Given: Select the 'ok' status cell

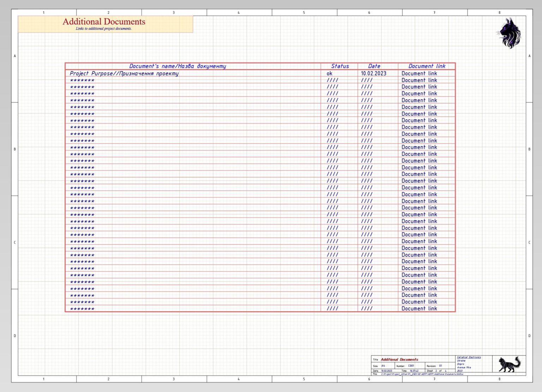Looking at the screenshot, I should point(329,73).
